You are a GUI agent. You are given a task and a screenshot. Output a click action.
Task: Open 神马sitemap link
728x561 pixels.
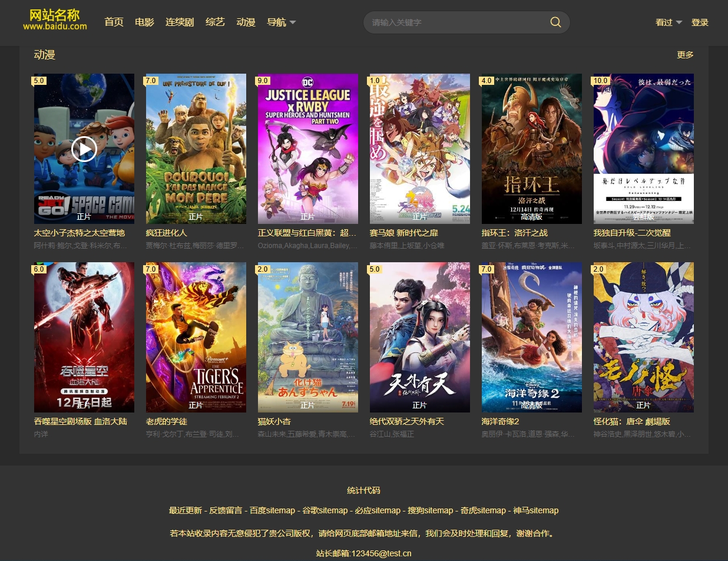click(536, 510)
